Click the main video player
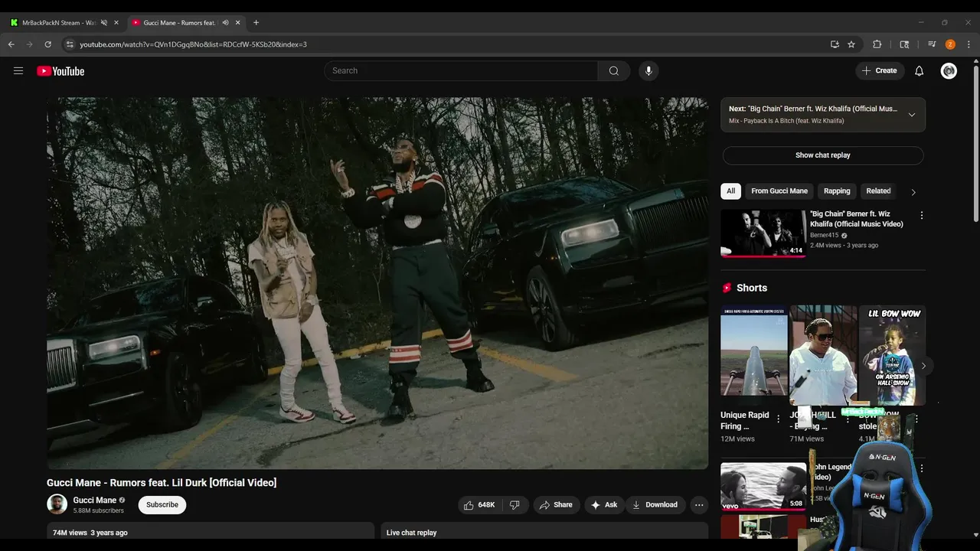The width and height of the screenshot is (980, 551). [377, 283]
